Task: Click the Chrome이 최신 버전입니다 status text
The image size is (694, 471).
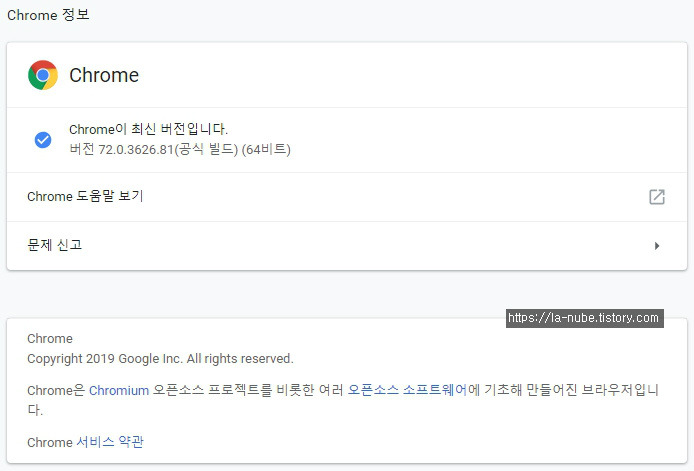Action: point(148,129)
